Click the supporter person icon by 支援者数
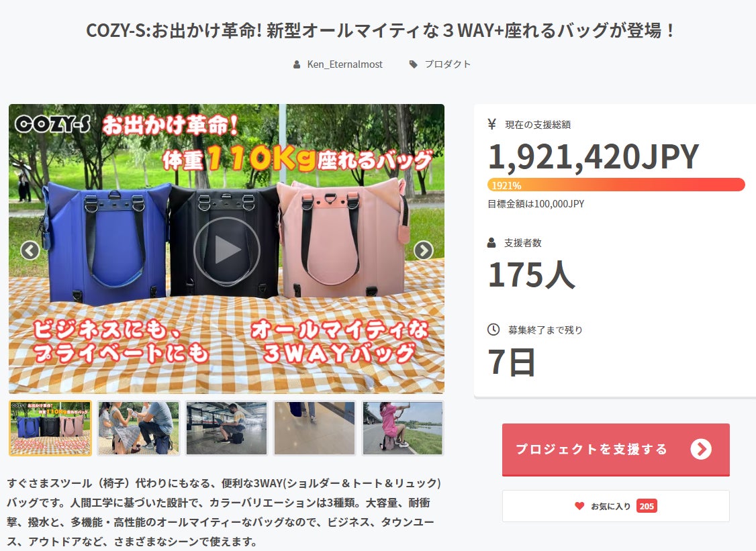 click(x=491, y=242)
